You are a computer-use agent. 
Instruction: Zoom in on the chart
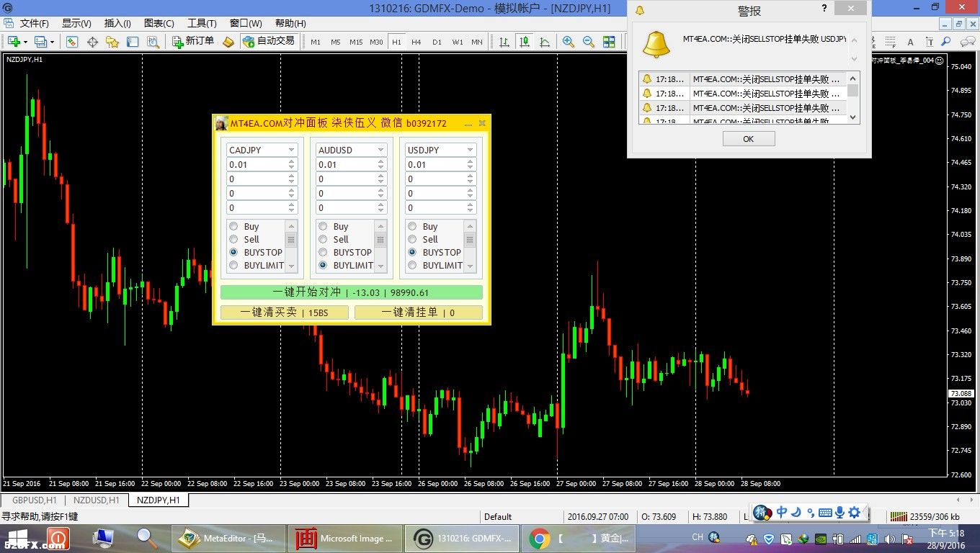click(x=569, y=42)
